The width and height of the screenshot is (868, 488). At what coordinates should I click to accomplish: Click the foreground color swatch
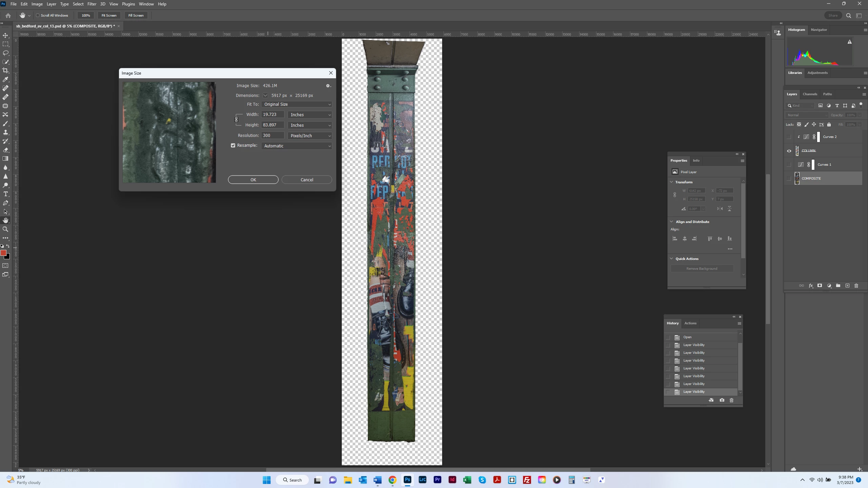3,253
